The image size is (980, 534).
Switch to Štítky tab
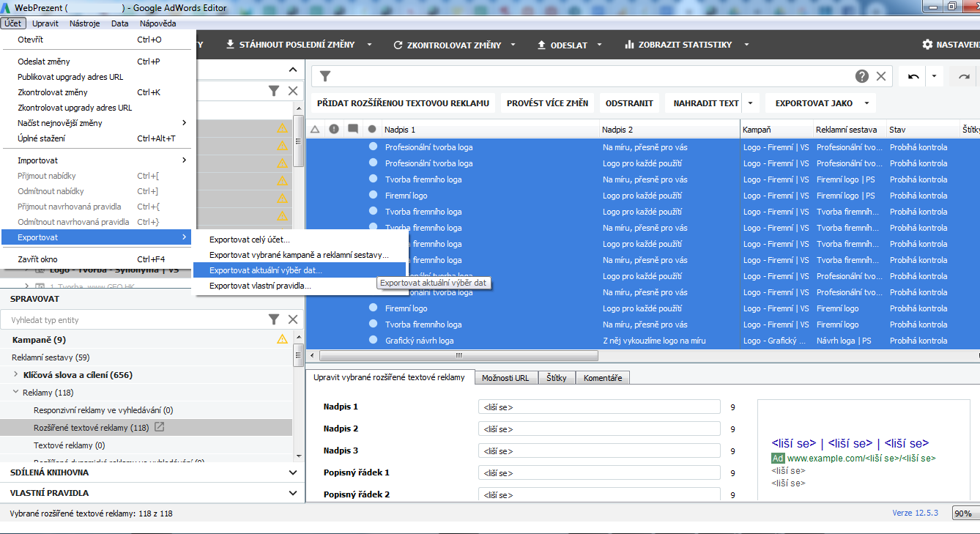pyautogui.click(x=557, y=378)
